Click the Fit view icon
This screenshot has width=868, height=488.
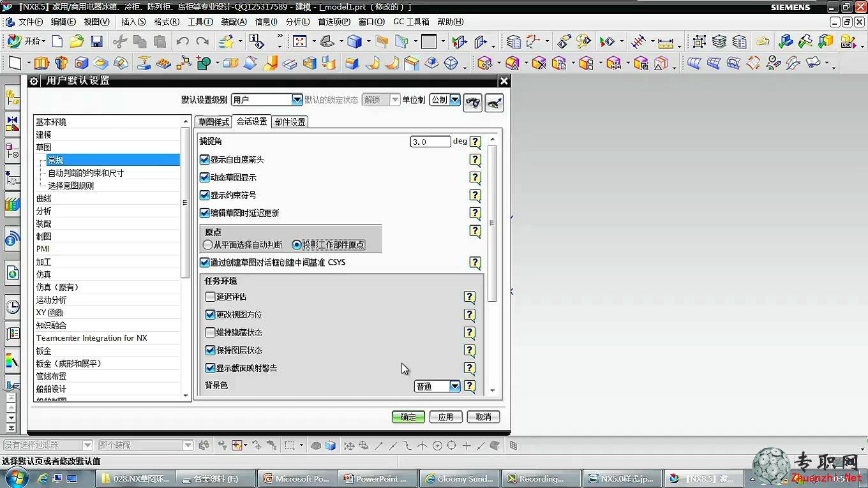pos(299,41)
